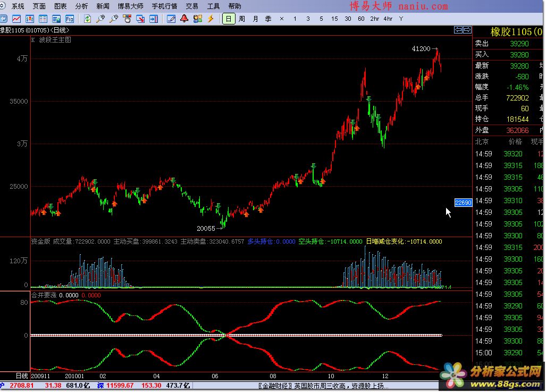This screenshot has height=392, width=546.
Task: Open the 帮助 menu
Action: tap(234, 6)
